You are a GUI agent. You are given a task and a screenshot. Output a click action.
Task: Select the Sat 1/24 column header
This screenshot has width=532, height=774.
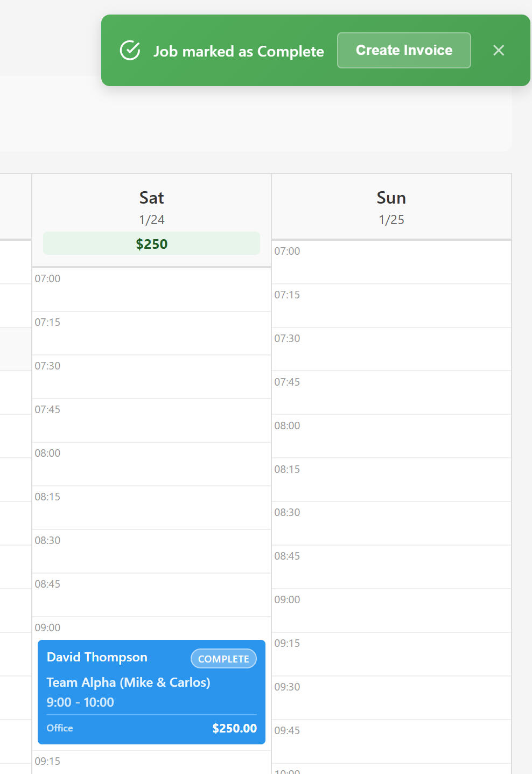[x=151, y=207]
